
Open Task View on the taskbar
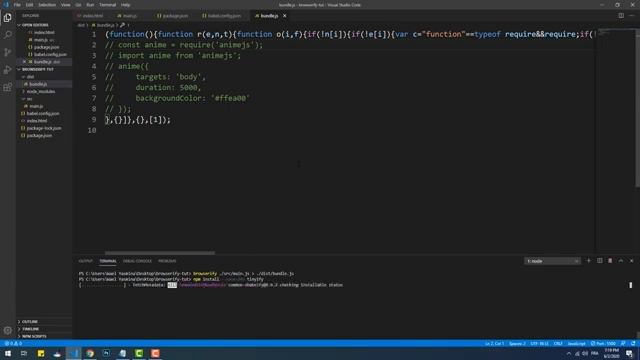[x=24, y=353]
